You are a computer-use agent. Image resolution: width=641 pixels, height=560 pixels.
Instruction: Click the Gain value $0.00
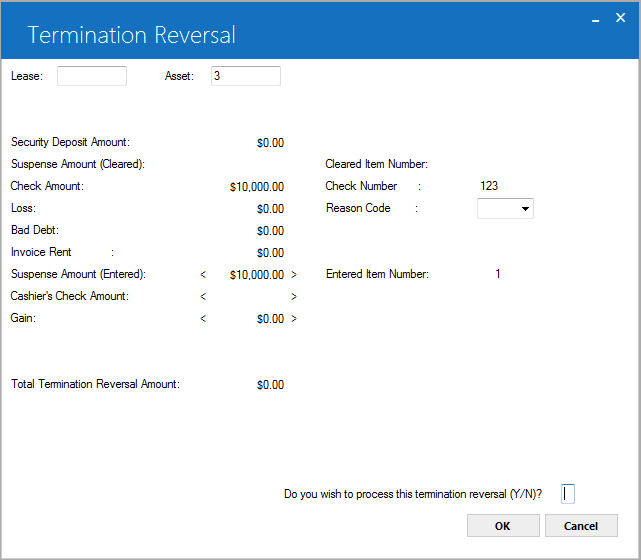(x=270, y=319)
